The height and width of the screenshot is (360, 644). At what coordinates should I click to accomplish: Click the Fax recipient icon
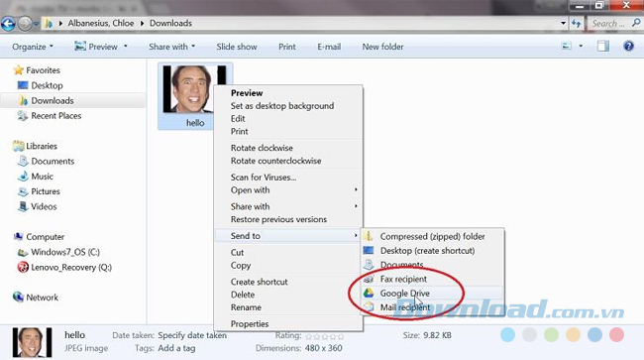click(369, 279)
